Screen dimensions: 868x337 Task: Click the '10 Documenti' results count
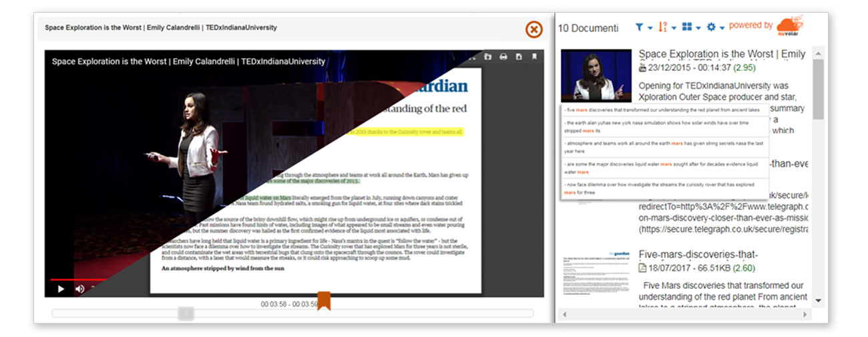click(x=588, y=28)
